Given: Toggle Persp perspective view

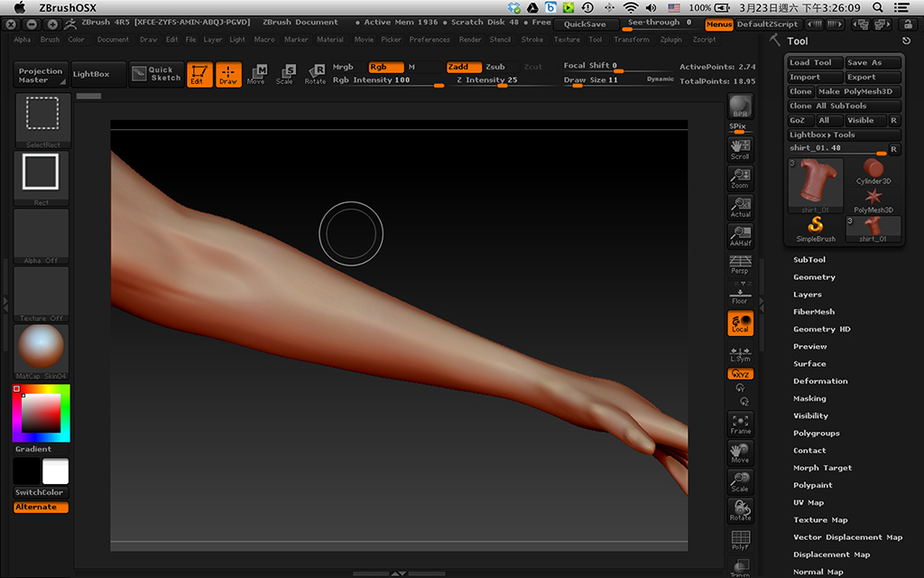Looking at the screenshot, I should point(740,265).
